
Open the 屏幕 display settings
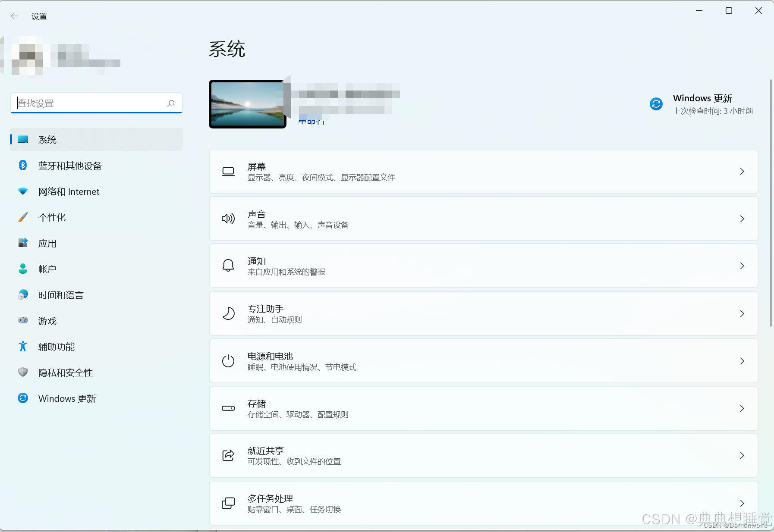point(484,171)
